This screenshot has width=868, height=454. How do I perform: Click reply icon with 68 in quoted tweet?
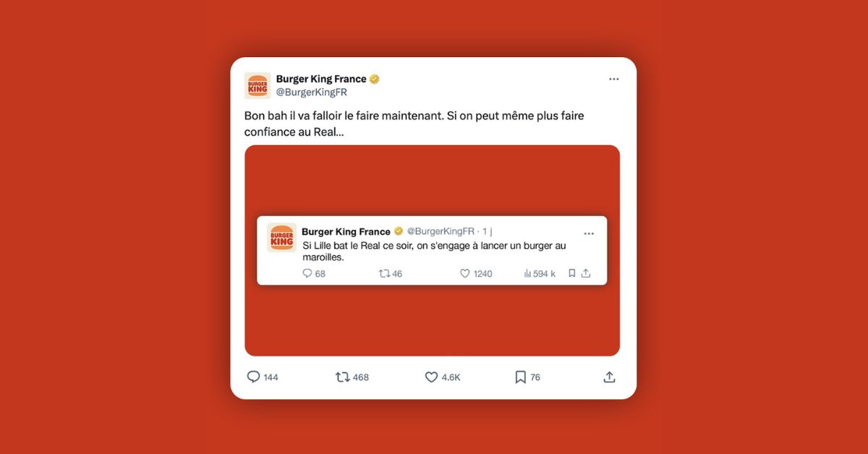point(307,273)
